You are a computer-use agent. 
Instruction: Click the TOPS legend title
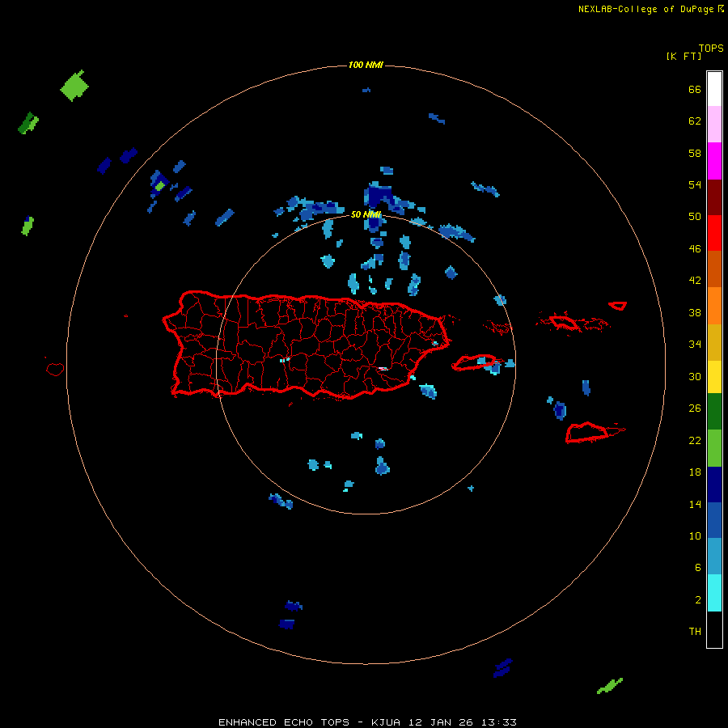711,48
